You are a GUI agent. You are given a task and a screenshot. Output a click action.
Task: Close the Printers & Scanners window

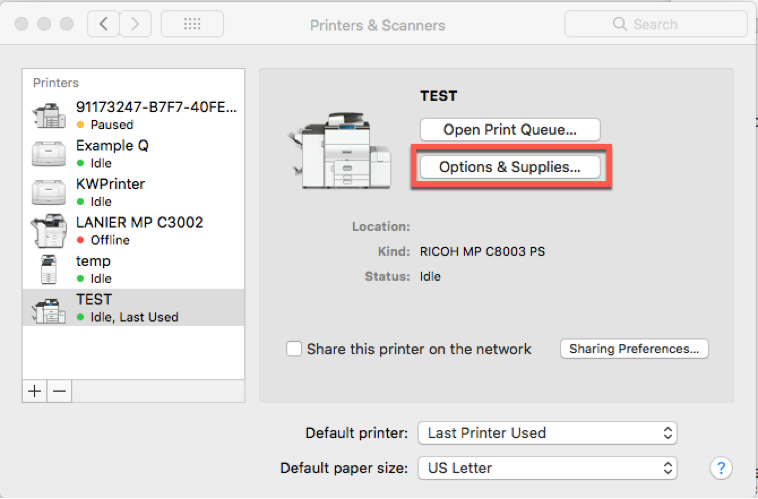pyautogui.click(x=21, y=24)
